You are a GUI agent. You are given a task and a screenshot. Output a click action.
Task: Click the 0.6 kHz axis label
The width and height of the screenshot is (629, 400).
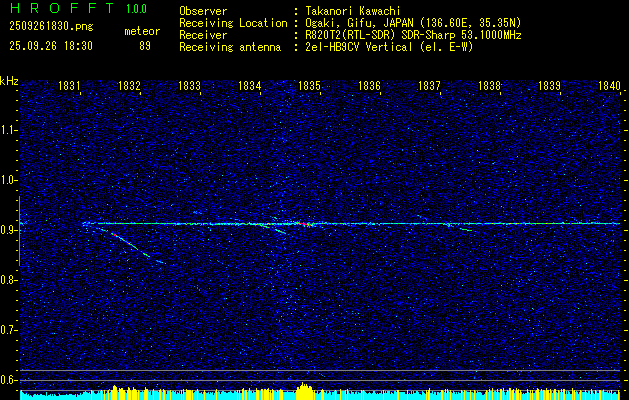click(x=9, y=380)
